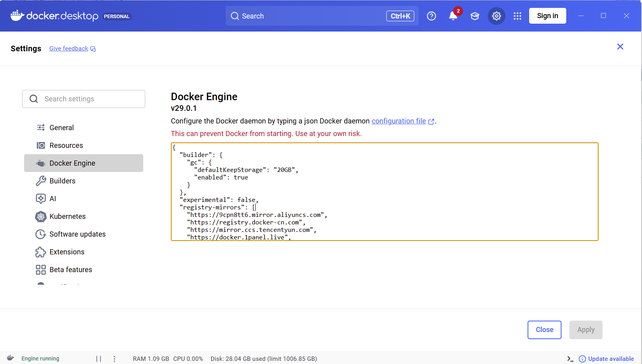Screen dimensions: 642x364
Task: Click the feedback icon beside Give feedback
Action: pos(93,49)
